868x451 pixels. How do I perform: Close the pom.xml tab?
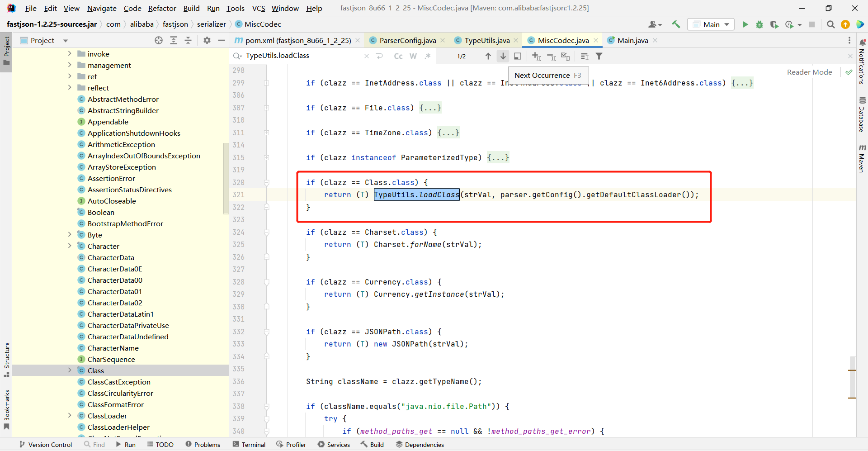coord(358,40)
